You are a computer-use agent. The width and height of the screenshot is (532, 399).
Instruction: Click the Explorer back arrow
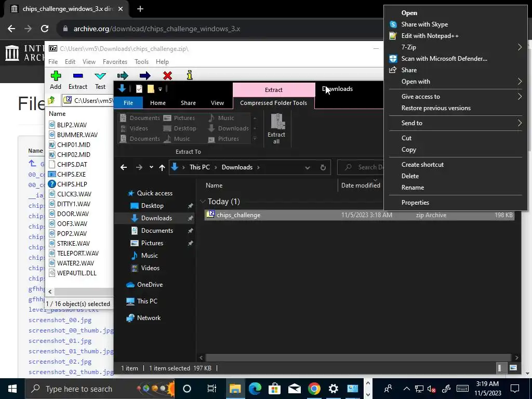(x=124, y=167)
